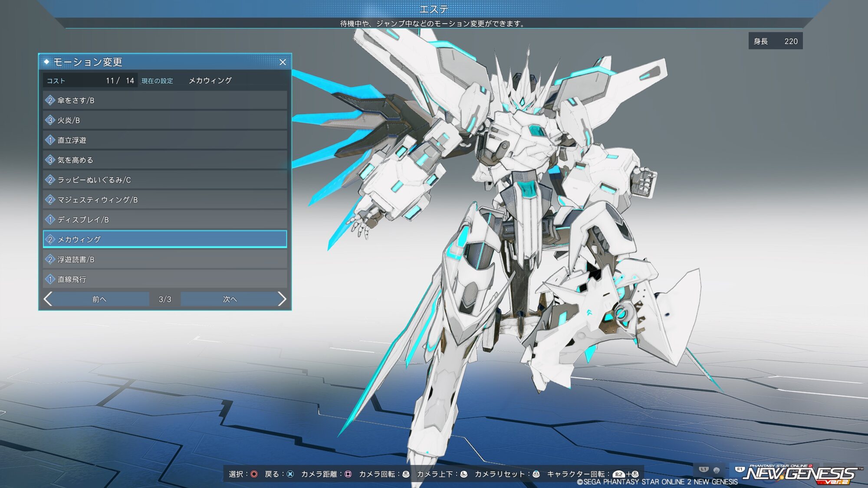
Task: Select the 傘をさす/B motion
Action: tap(165, 100)
